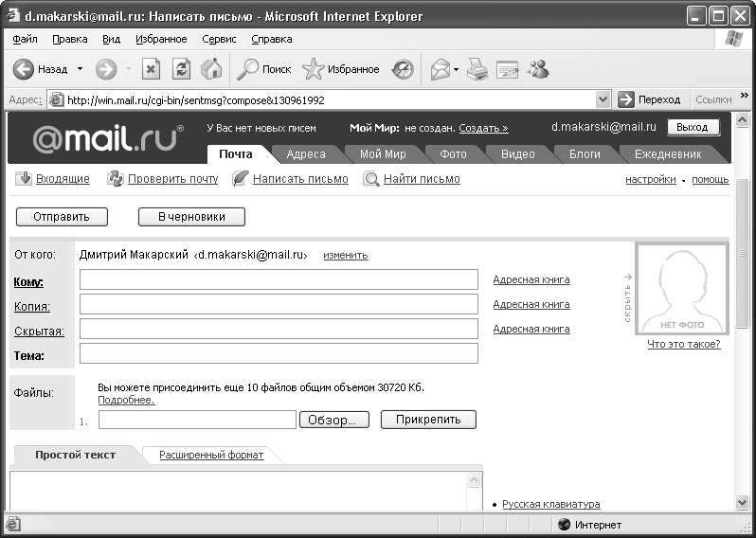Click the Написать письмо feather icon
Viewport: 756px width, 538px height.
[x=241, y=179]
